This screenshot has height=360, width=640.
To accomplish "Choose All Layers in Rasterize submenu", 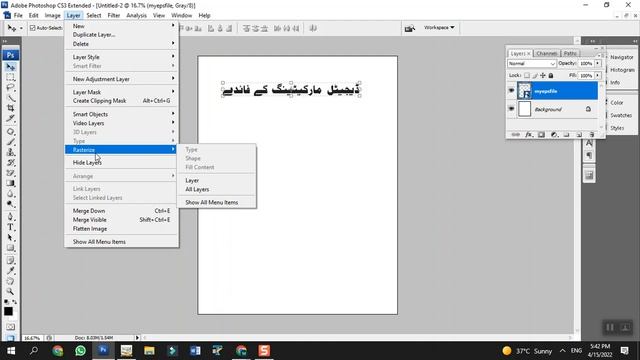I will pos(217,189).
